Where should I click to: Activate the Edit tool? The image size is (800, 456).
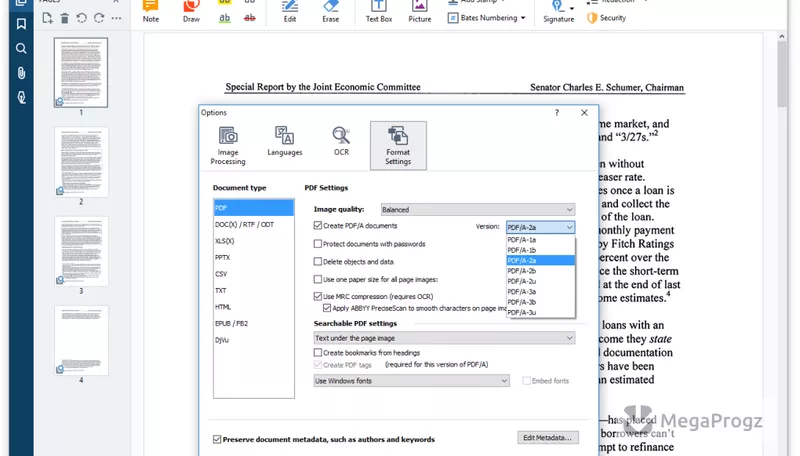pos(290,12)
